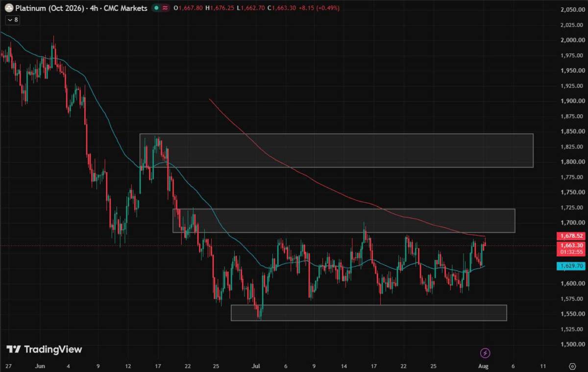588x372 pixels.
Task: Click the green market status dot
Action: pyautogui.click(x=156, y=8)
